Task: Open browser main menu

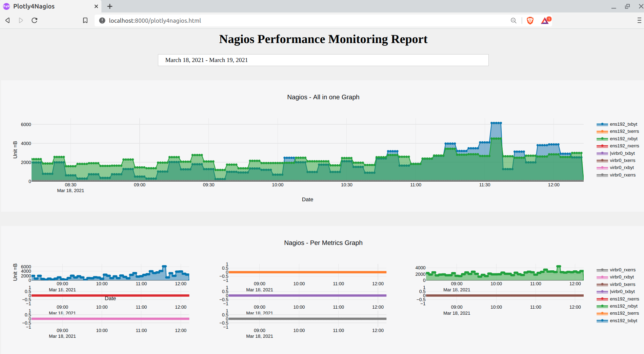Action: point(639,21)
